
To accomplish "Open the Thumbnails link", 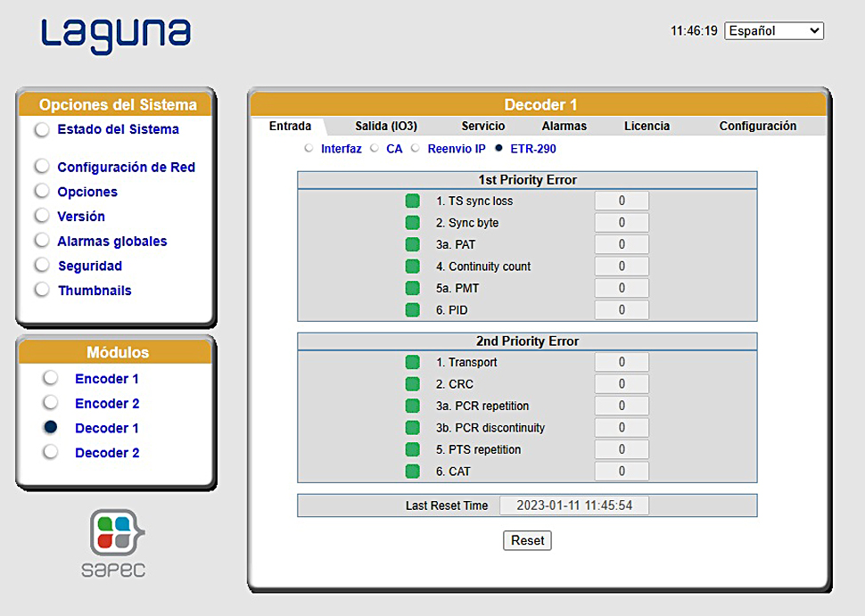I will (x=95, y=291).
